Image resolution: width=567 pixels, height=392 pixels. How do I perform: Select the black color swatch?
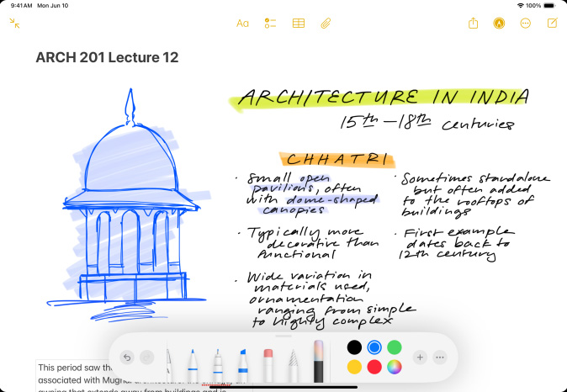(x=354, y=347)
